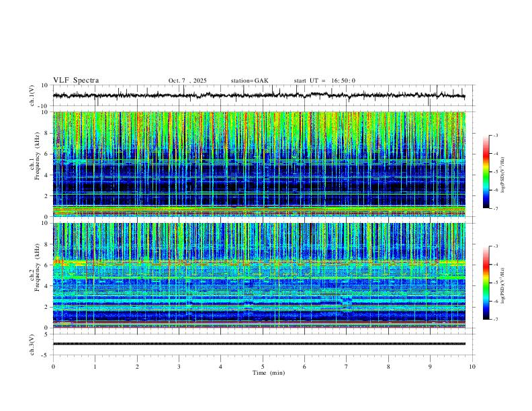This screenshot has height=411, width=532.
Task: Click time axis tick label "5"
Action: [263, 367]
